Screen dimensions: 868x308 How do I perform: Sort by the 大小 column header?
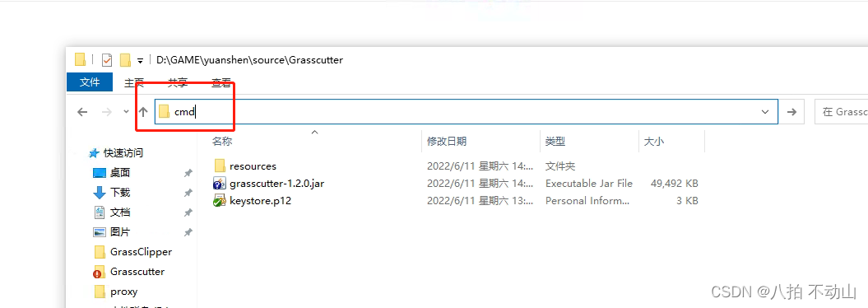pos(653,142)
